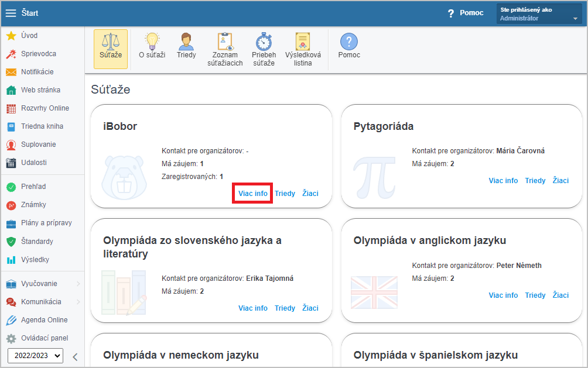Open Triedy link on the Pytagoriáda card
Viewport: 588px width, 368px height.
click(x=535, y=181)
